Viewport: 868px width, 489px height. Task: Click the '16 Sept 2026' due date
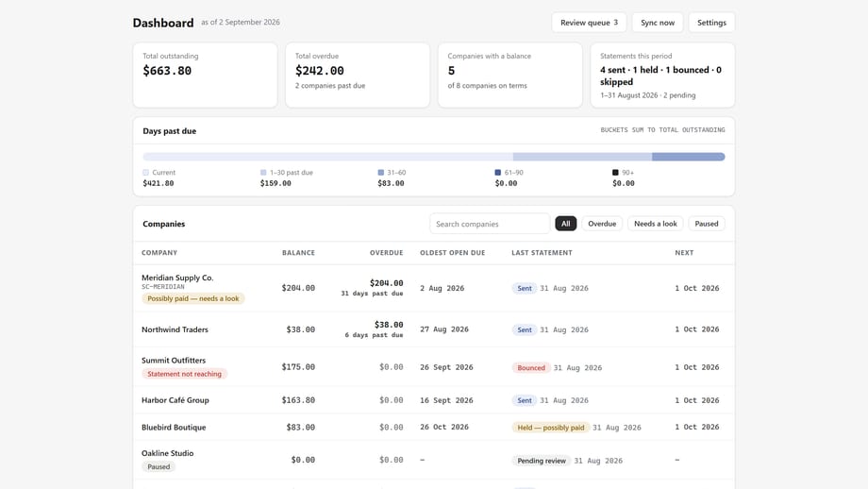click(446, 400)
